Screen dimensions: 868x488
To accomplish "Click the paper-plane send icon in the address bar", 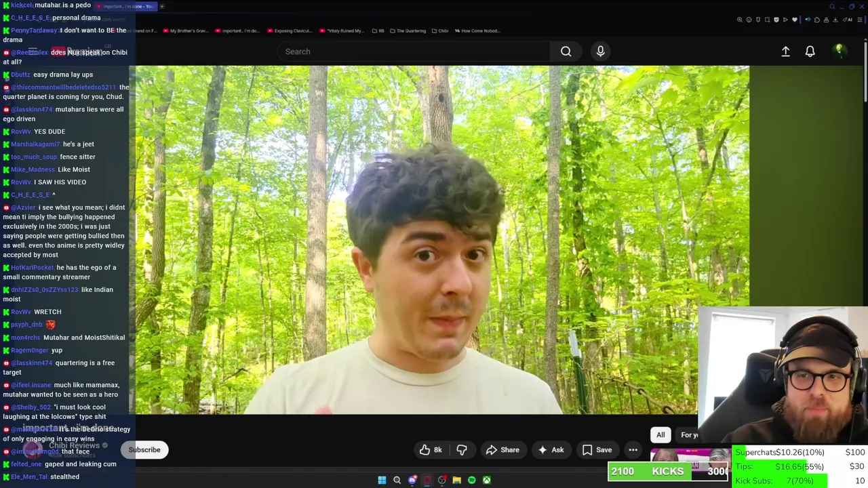I will [785, 20].
